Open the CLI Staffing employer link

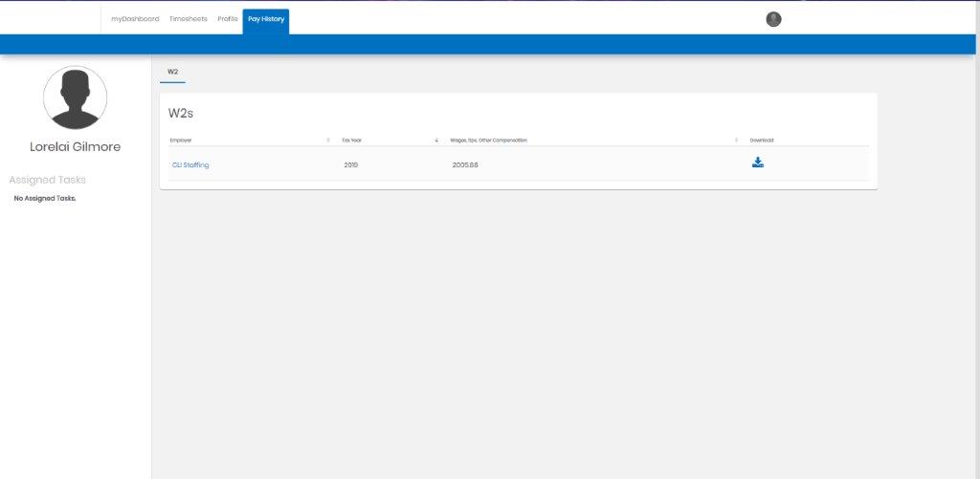coord(190,165)
